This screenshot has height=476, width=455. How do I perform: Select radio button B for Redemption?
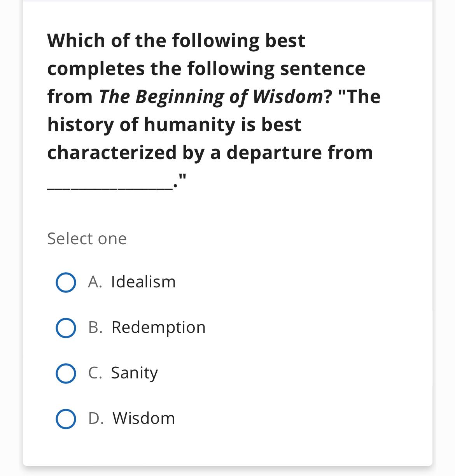[66, 327]
